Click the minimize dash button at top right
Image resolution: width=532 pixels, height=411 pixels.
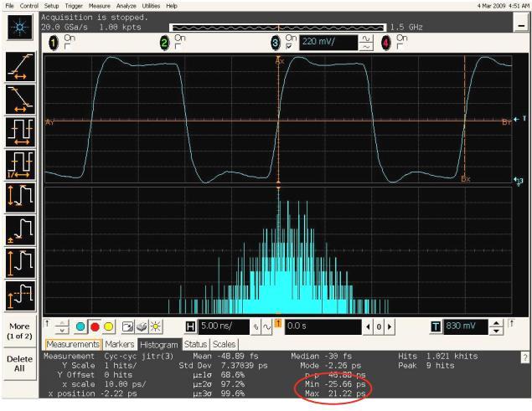521,23
